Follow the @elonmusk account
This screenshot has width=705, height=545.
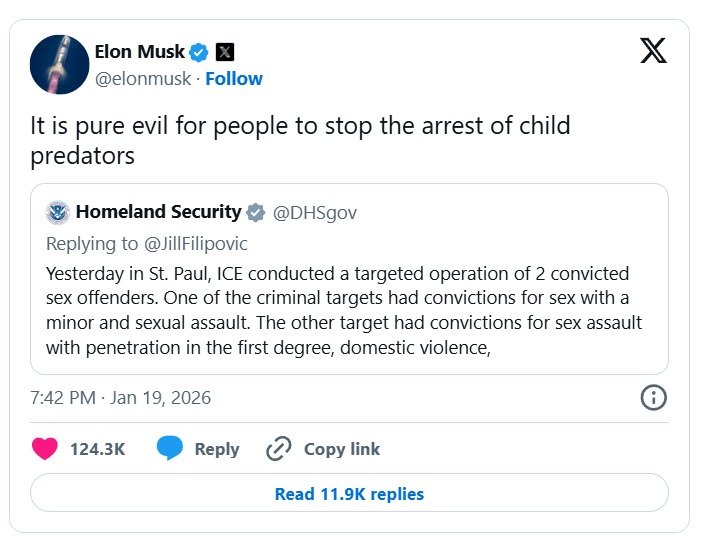point(234,79)
